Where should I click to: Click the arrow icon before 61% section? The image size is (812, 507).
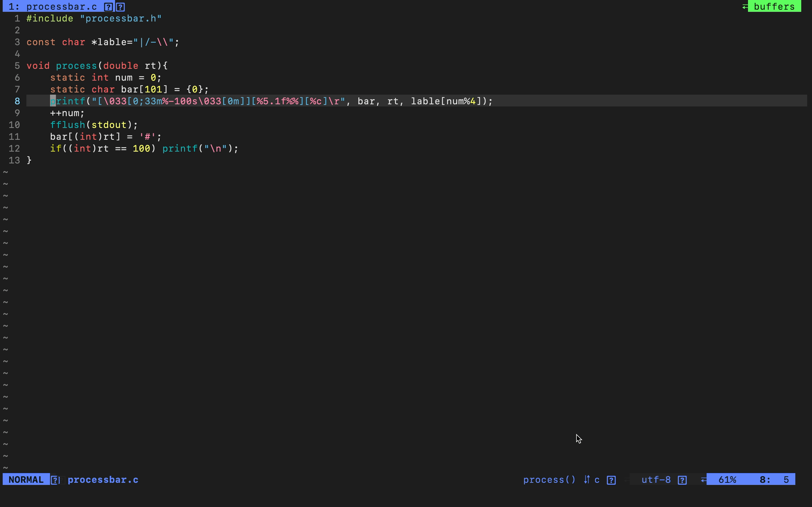pos(704,480)
